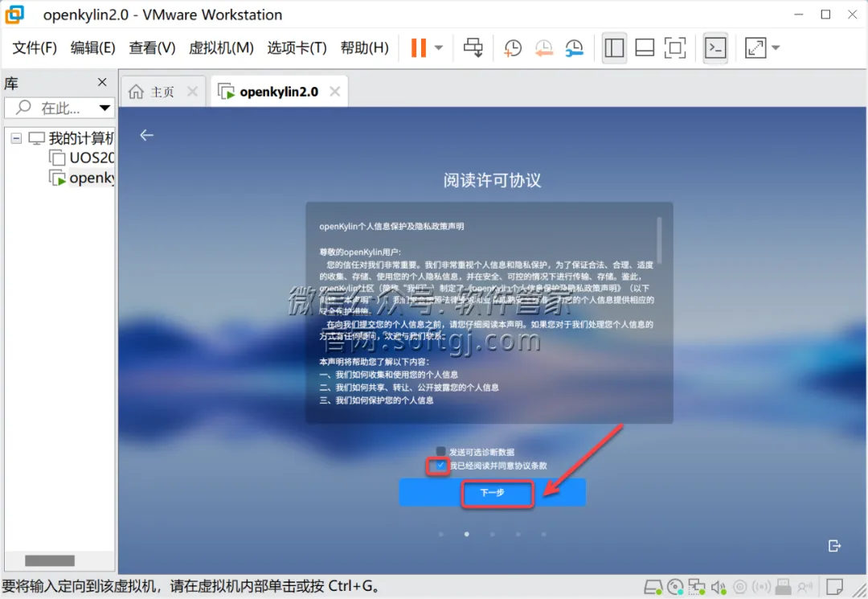Click the line 二、我们如何共享、转让、公开披露您的个人信息
Viewport: 868px width, 599px height.
pyautogui.click(x=409, y=388)
